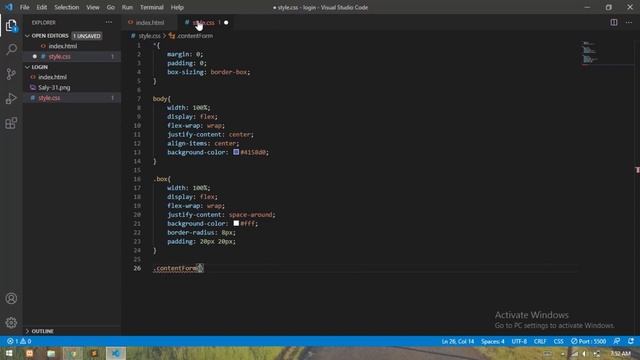Open the Source Control view
The image size is (640, 360).
11,74
